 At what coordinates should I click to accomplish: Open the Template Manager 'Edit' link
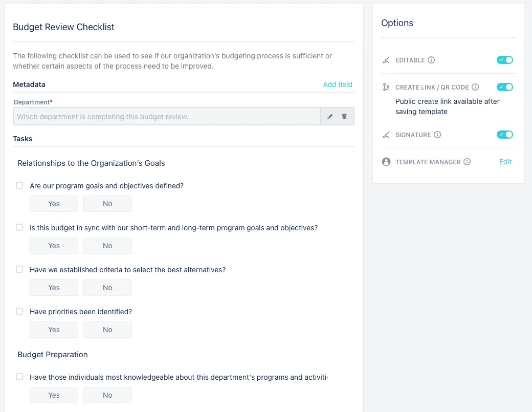click(x=505, y=162)
